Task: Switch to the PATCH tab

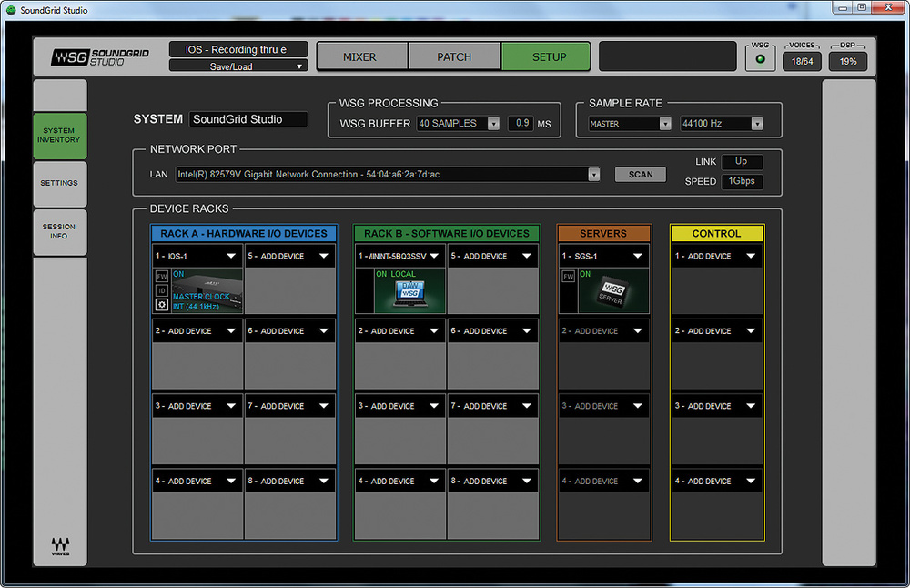Action: coord(454,56)
